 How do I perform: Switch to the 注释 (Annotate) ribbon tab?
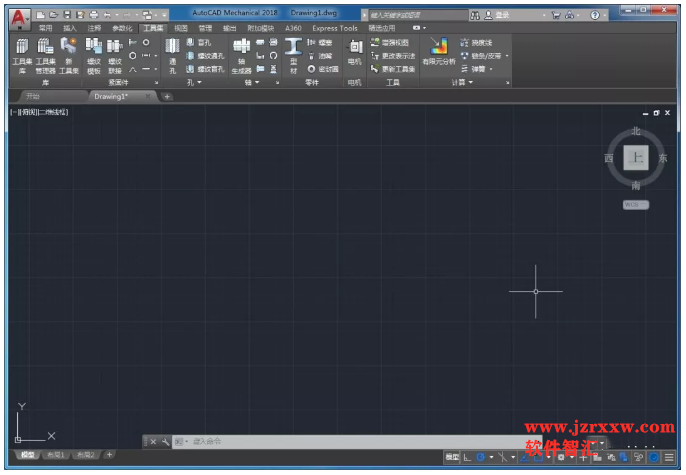pos(94,28)
